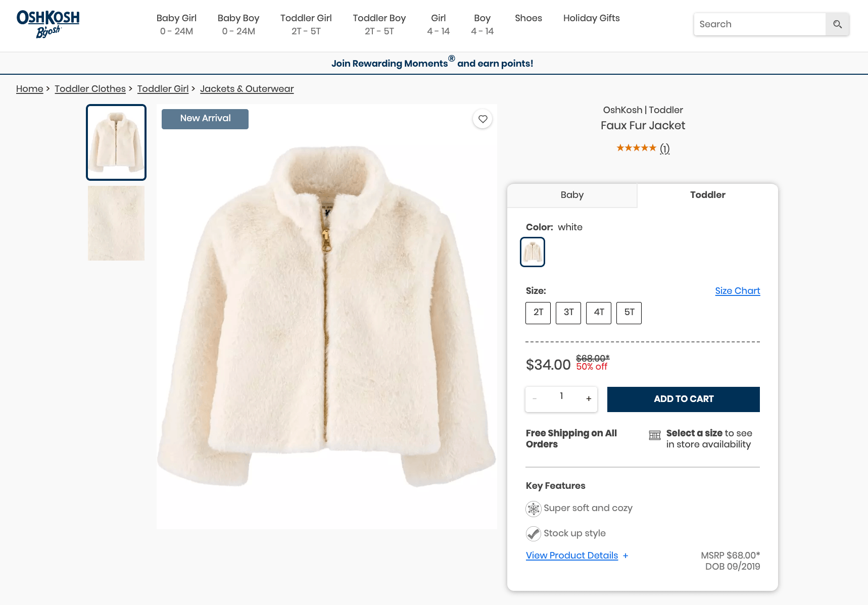Open Holiday Gifts menu item

click(x=591, y=18)
